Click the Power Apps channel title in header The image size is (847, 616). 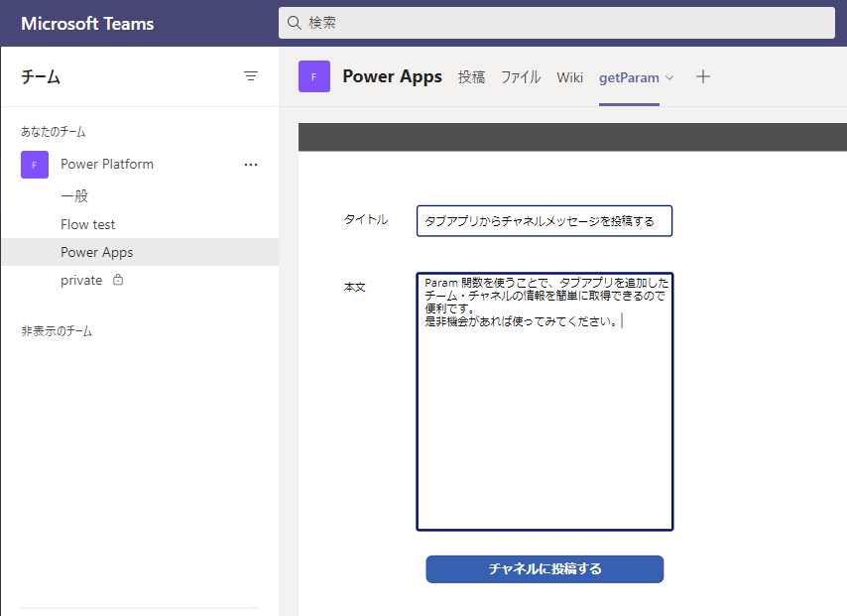392,76
